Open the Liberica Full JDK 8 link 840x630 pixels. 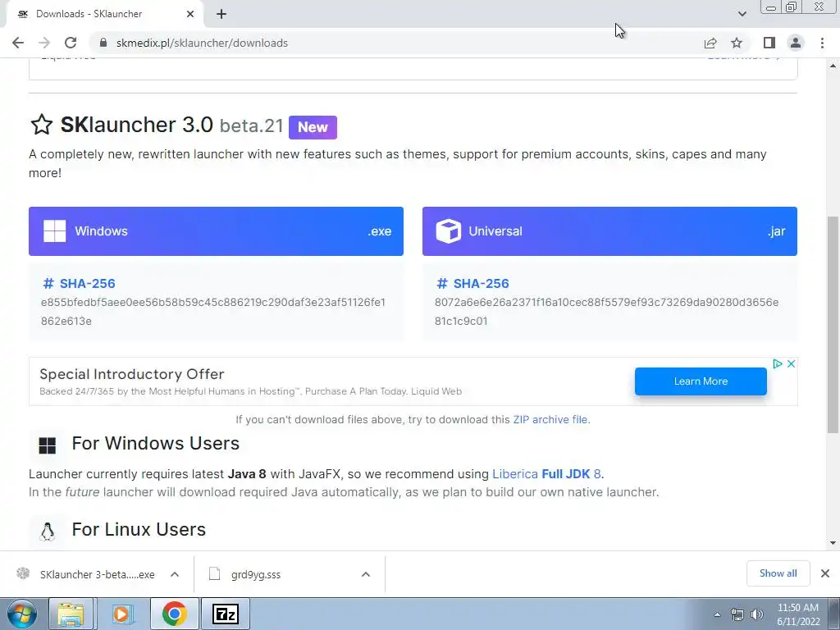point(546,474)
